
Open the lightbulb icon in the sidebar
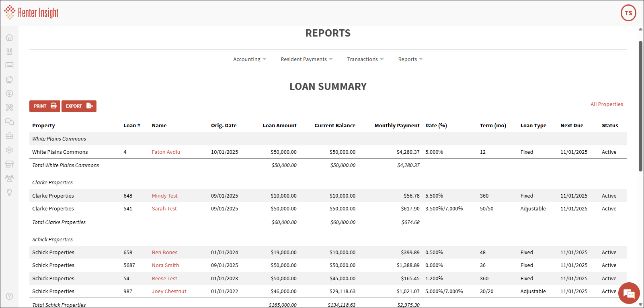9,192
